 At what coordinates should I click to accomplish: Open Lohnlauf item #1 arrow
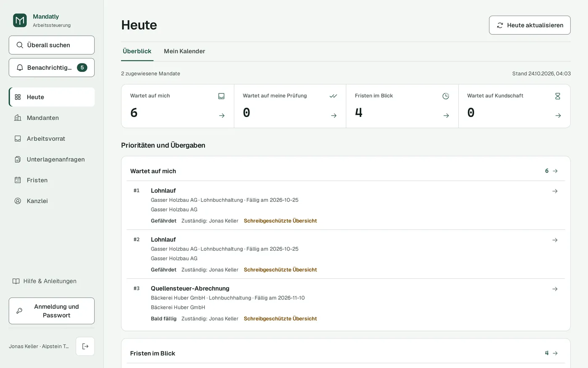555,191
